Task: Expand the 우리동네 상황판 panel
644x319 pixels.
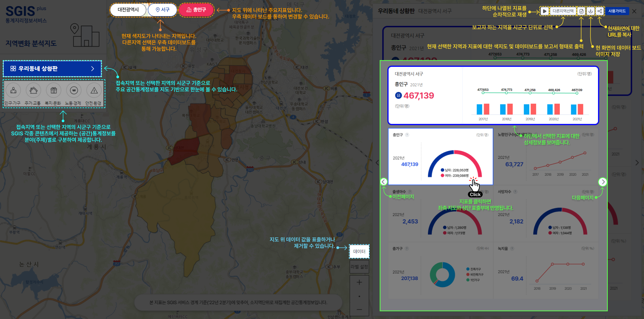Action: pos(52,69)
